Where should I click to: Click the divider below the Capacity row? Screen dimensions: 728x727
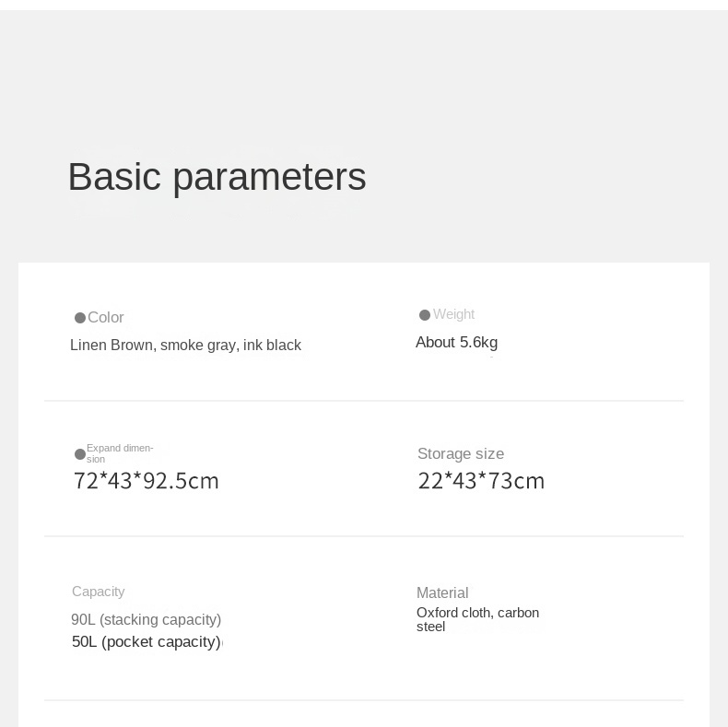point(364,700)
